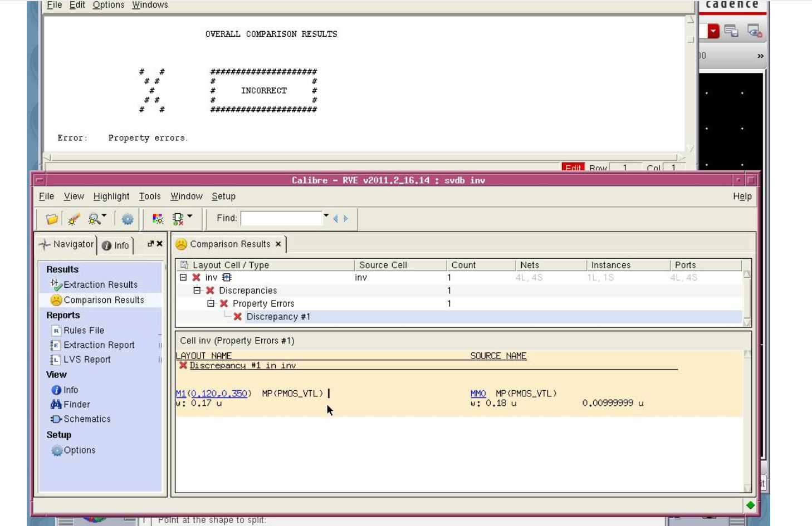Image resolution: width=812 pixels, height=526 pixels.
Task: Open the dropdown next to device filter icon
Action: [x=190, y=216]
